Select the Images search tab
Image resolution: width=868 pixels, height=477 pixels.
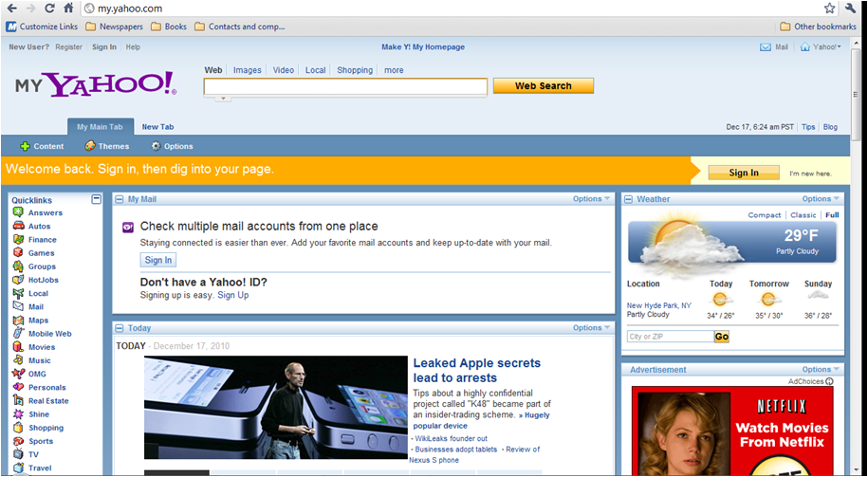(247, 70)
